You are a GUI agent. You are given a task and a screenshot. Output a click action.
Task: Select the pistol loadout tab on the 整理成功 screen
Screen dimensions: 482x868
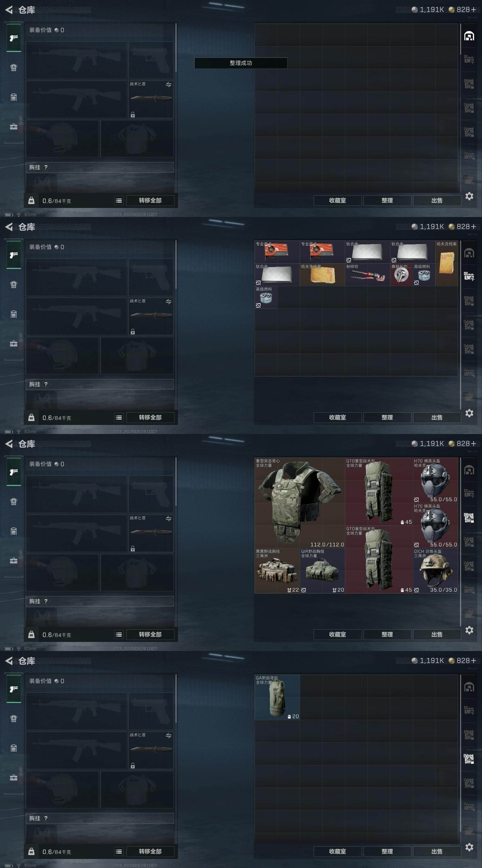[x=14, y=38]
